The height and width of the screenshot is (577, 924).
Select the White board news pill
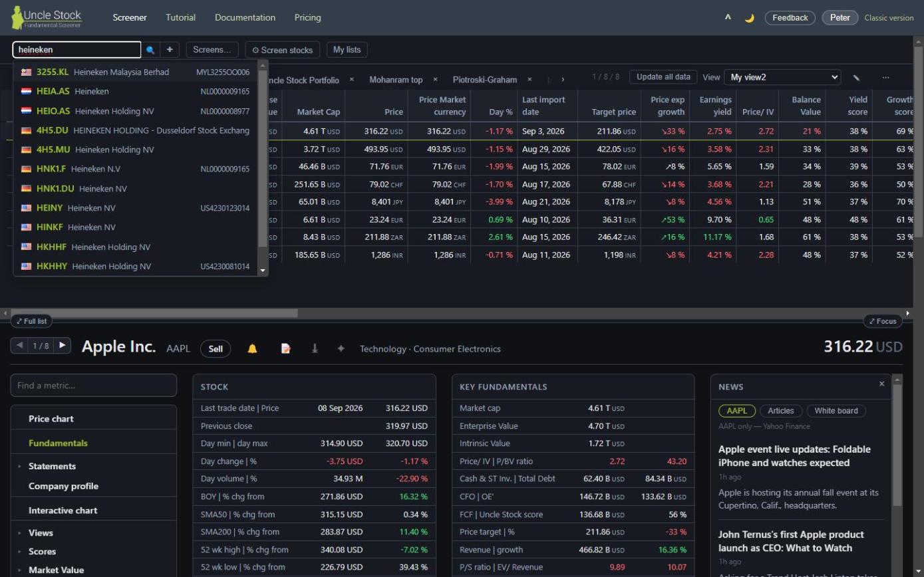(x=836, y=411)
